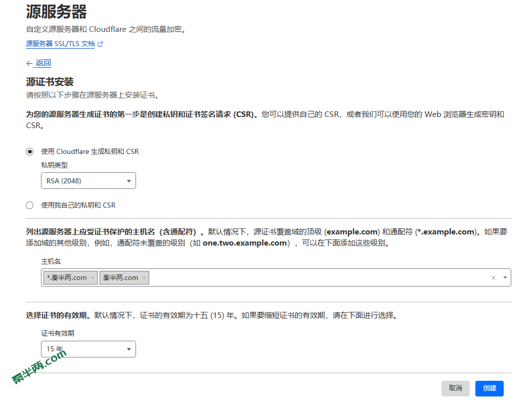Click the back arrow icon beside 返回
Screen dimensions: 532x400
[x=29, y=63]
